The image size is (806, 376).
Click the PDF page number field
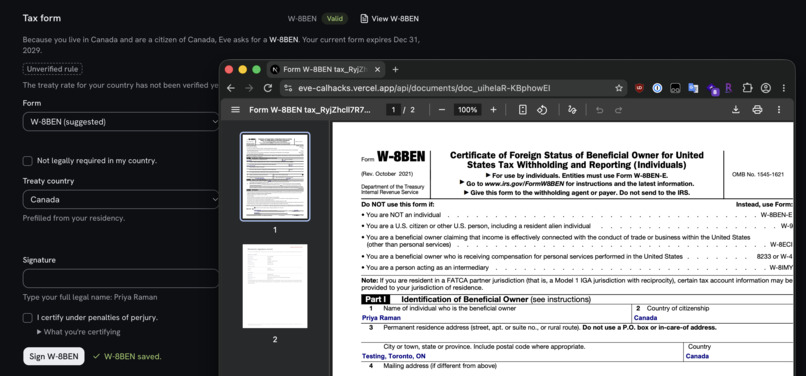tap(393, 110)
